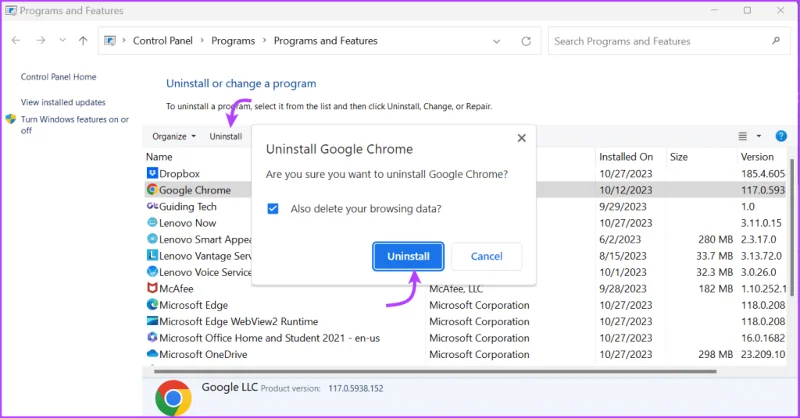
Task: Click the Dropbox icon in the list
Action: [152, 173]
